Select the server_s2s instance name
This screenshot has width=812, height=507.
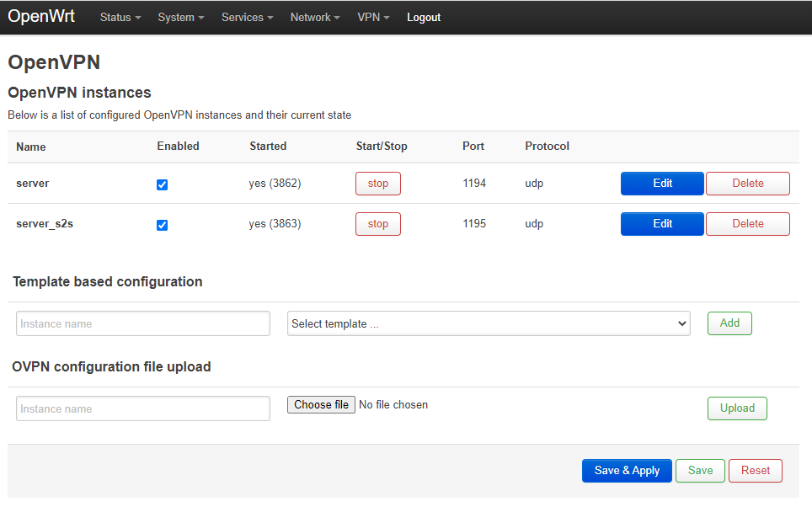pyautogui.click(x=45, y=224)
